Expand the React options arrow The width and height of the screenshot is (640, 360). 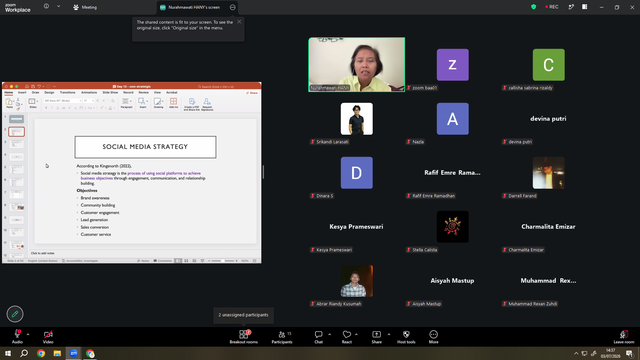[x=356, y=334]
